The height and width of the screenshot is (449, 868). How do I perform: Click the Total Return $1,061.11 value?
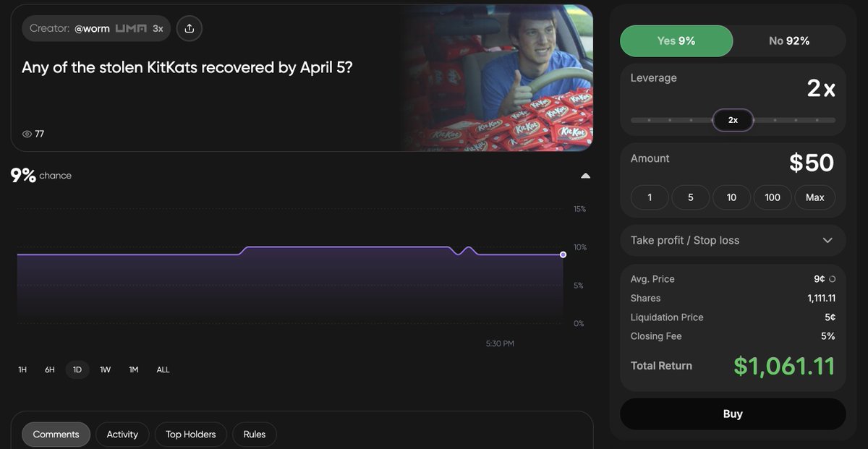(785, 366)
